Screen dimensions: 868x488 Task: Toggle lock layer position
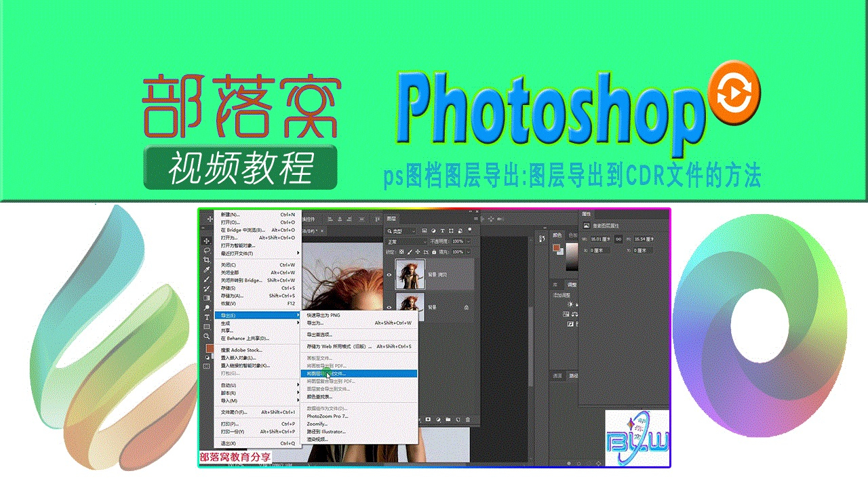point(418,252)
